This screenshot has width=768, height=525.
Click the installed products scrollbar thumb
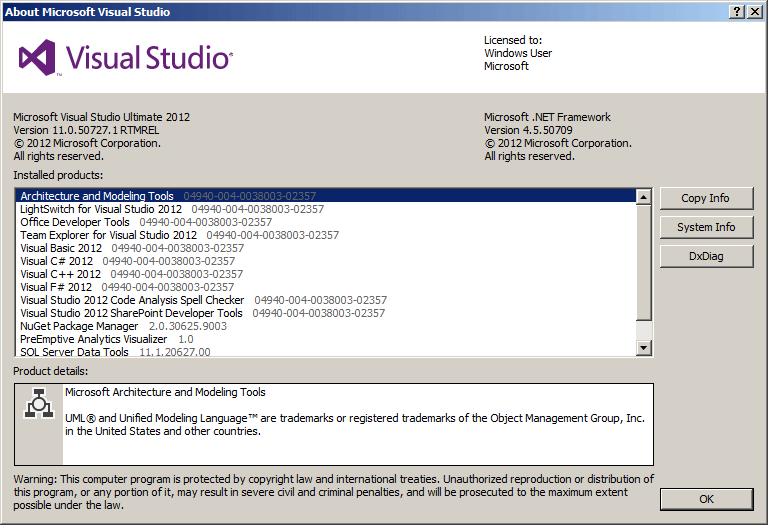click(644, 263)
